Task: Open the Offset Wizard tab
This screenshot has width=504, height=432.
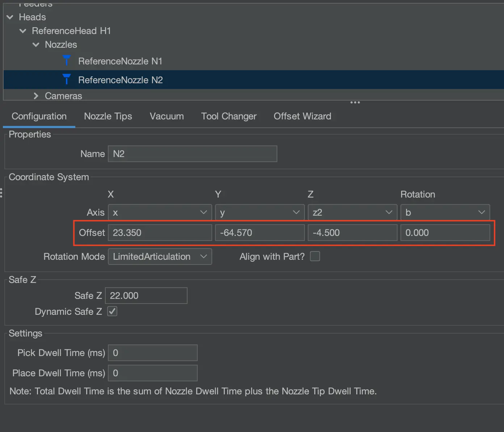Action: 302,116
